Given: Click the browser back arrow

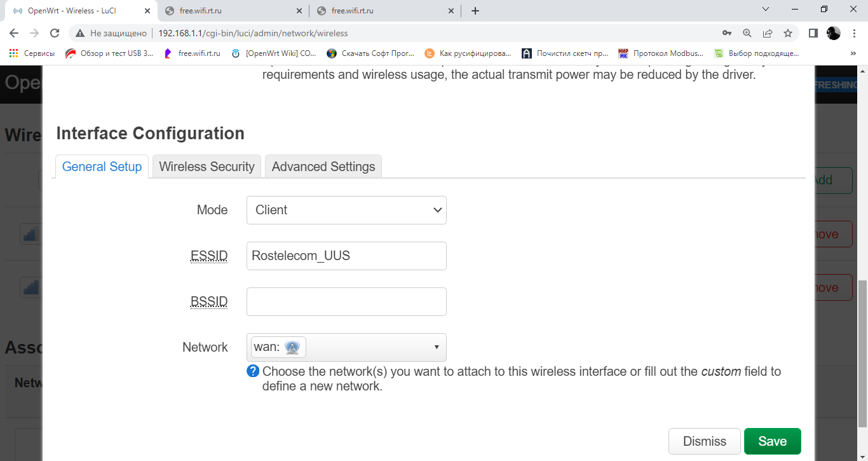Looking at the screenshot, I should point(14,33).
